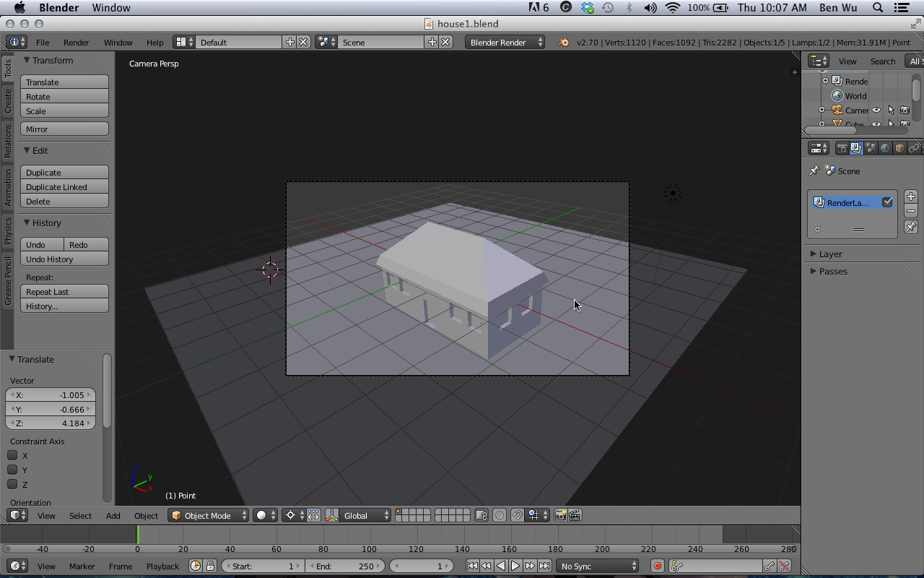Delete keyframe using crossed key icon
Screen dimensions: 924x578
click(784, 566)
